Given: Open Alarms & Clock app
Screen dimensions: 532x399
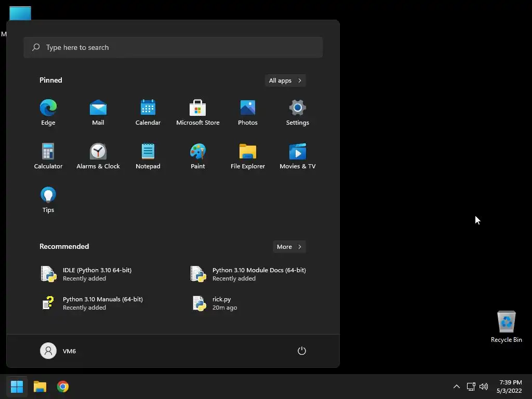Looking at the screenshot, I should 98,156.
